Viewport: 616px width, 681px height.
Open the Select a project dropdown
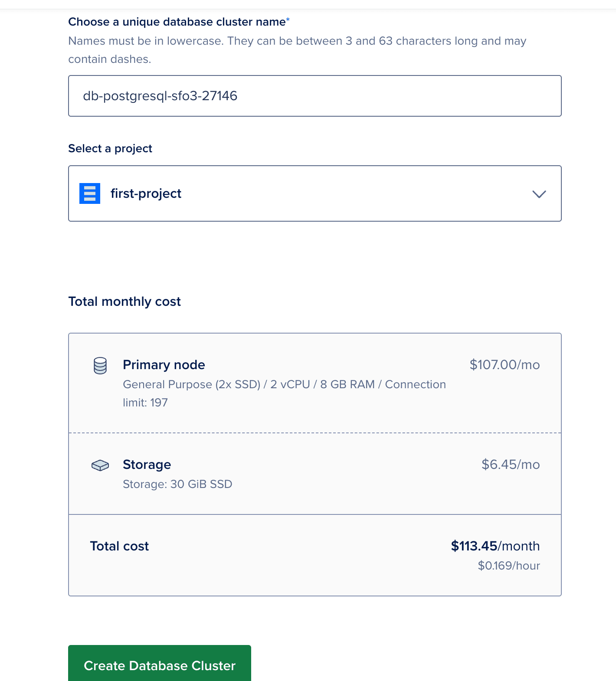click(x=315, y=193)
